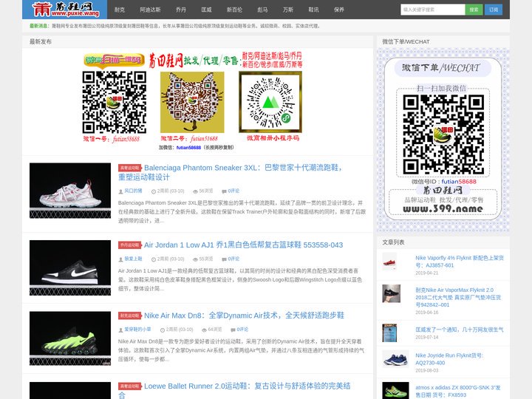Open the Loewe Ballet Runner 2.0 article title
The width and height of the screenshot is (532, 399).
(x=234, y=390)
